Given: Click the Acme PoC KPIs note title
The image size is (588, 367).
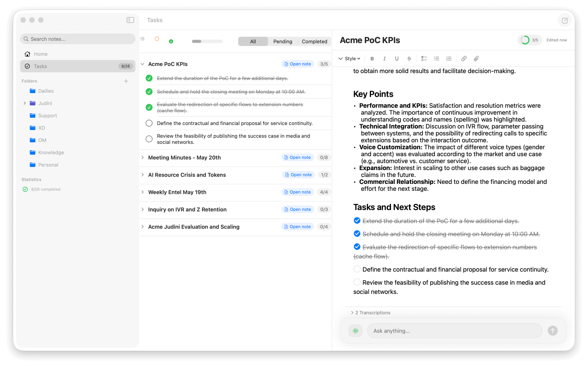Looking at the screenshot, I should 370,40.
